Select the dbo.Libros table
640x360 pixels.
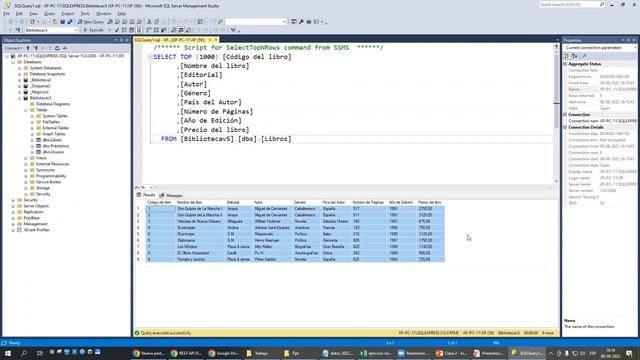[x=52, y=140]
